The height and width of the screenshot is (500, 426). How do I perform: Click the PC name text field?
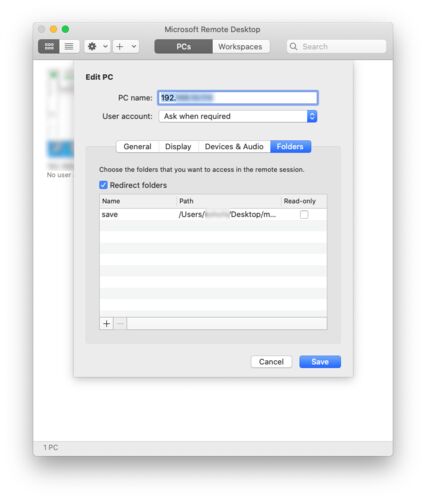238,98
